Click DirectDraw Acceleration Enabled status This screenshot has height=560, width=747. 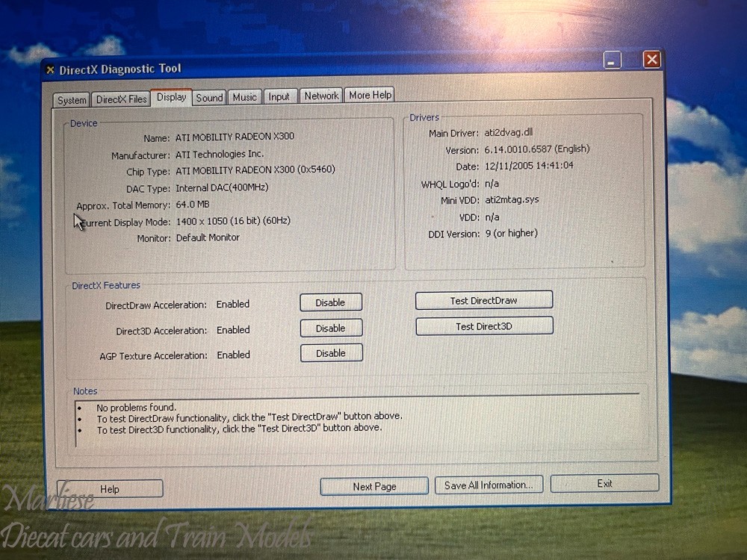click(233, 305)
